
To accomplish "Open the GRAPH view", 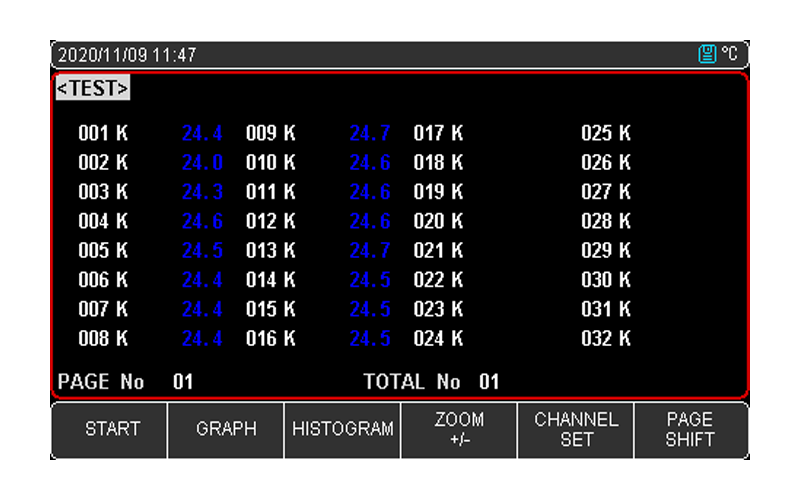I will tap(226, 429).
